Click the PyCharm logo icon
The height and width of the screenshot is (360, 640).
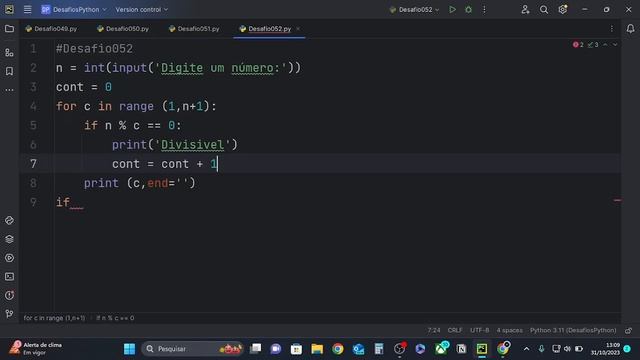click(9, 9)
